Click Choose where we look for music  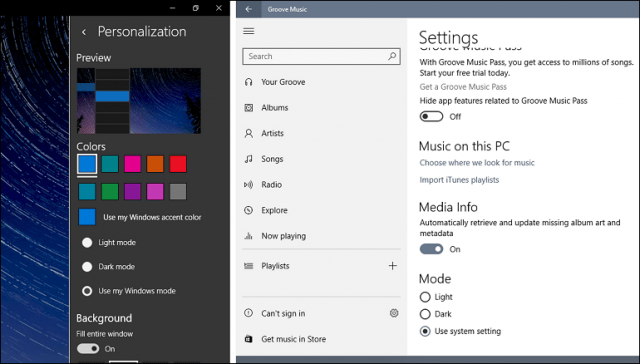tap(477, 162)
